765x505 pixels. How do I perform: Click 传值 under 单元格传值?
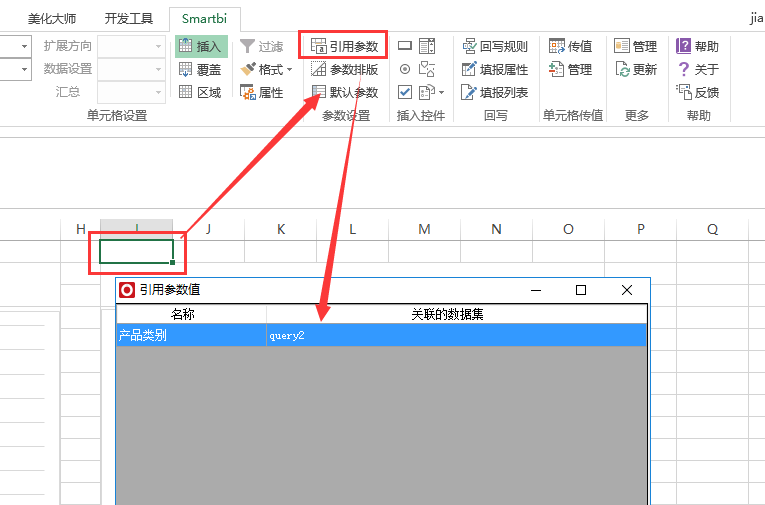[x=570, y=46]
